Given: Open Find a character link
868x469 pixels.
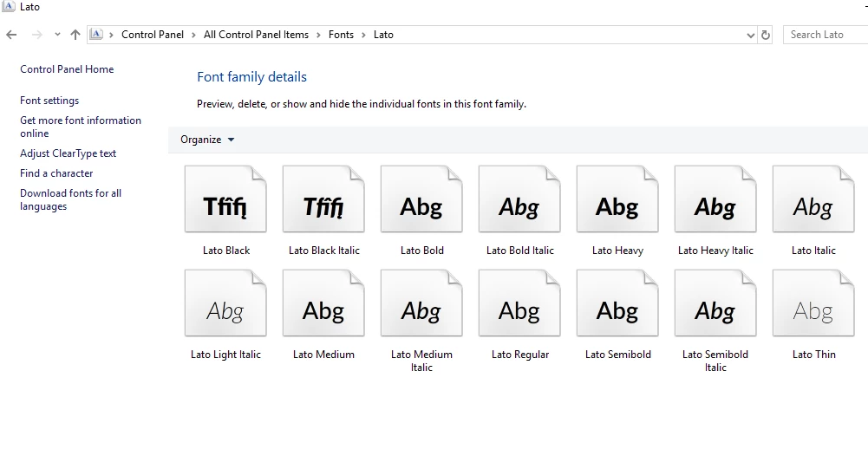Looking at the screenshot, I should pyautogui.click(x=56, y=173).
